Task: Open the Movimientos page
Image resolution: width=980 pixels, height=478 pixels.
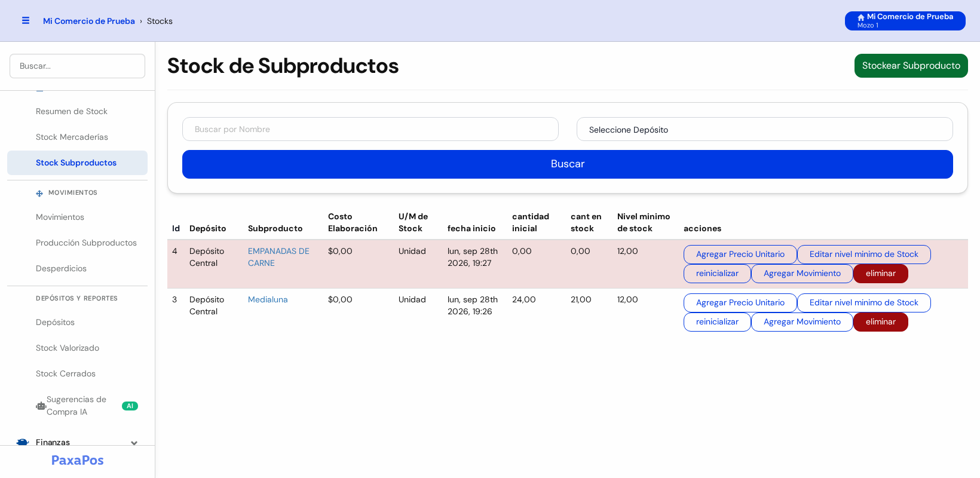Action: [x=60, y=217]
